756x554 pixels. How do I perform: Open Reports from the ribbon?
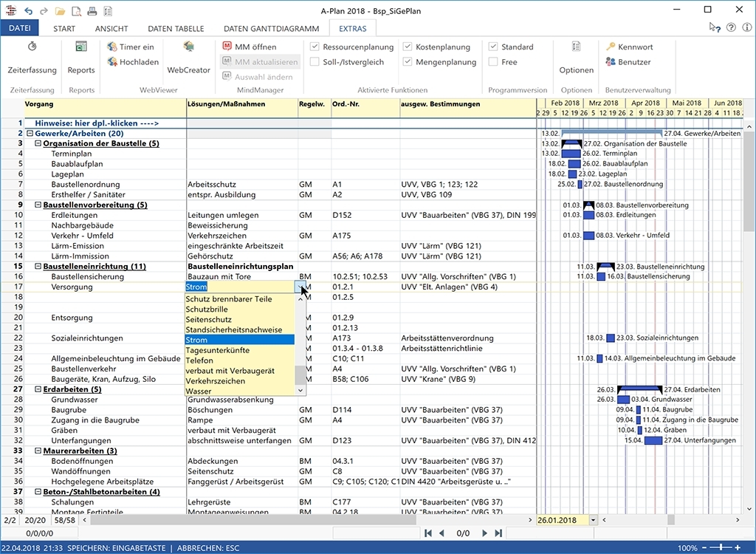point(81,47)
